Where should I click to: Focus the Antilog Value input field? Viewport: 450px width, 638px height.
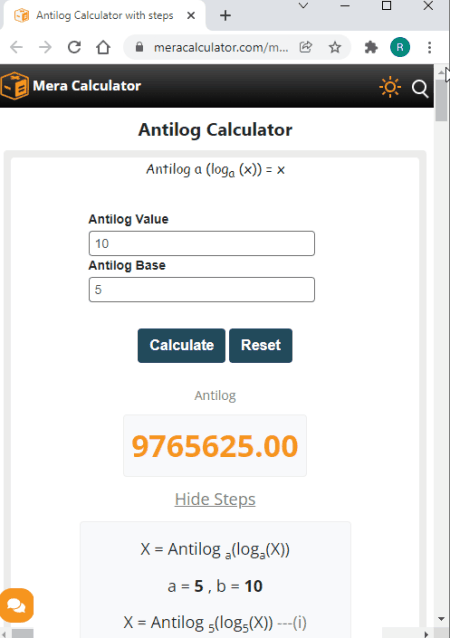202,243
